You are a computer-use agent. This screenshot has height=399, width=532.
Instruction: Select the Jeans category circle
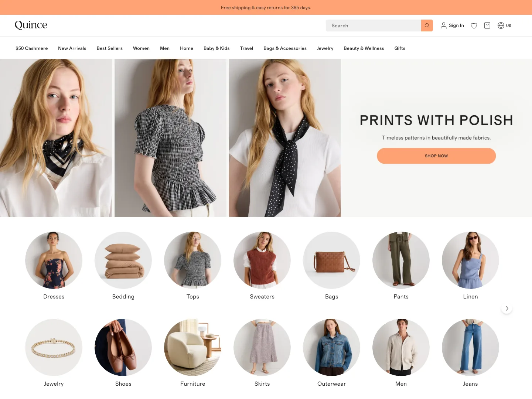[471, 347]
